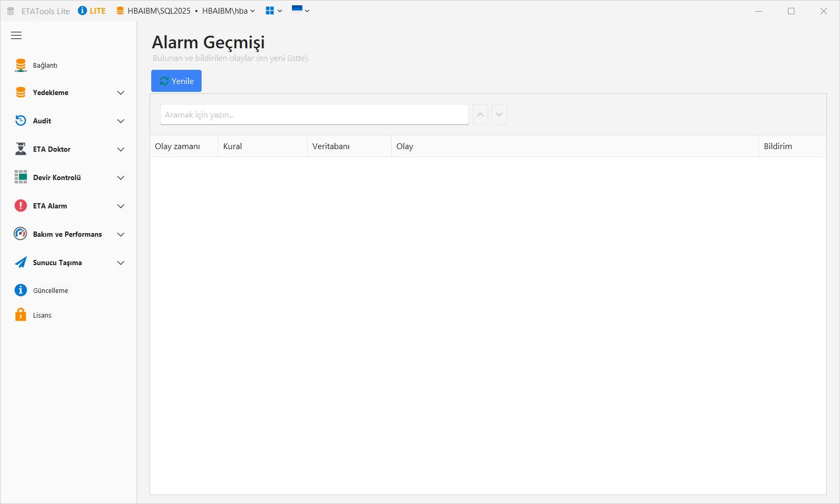Click the Bağlantı database icon
Image resolution: width=840 pixels, height=504 pixels.
[20, 65]
